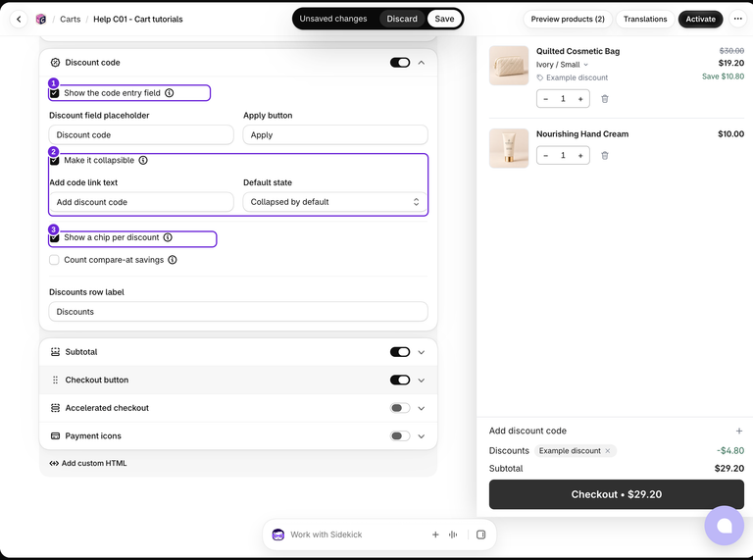This screenshot has width=753, height=560.
Task: Open Translations
Action: point(645,20)
